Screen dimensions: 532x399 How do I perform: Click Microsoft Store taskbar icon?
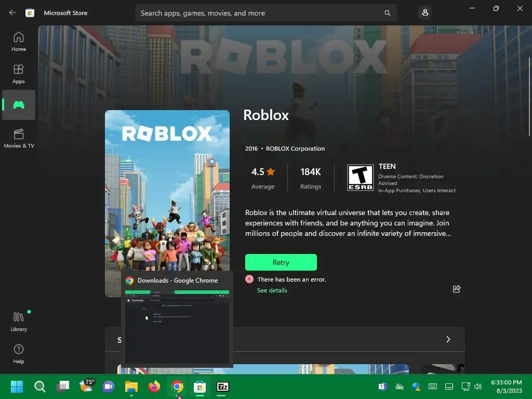click(200, 387)
